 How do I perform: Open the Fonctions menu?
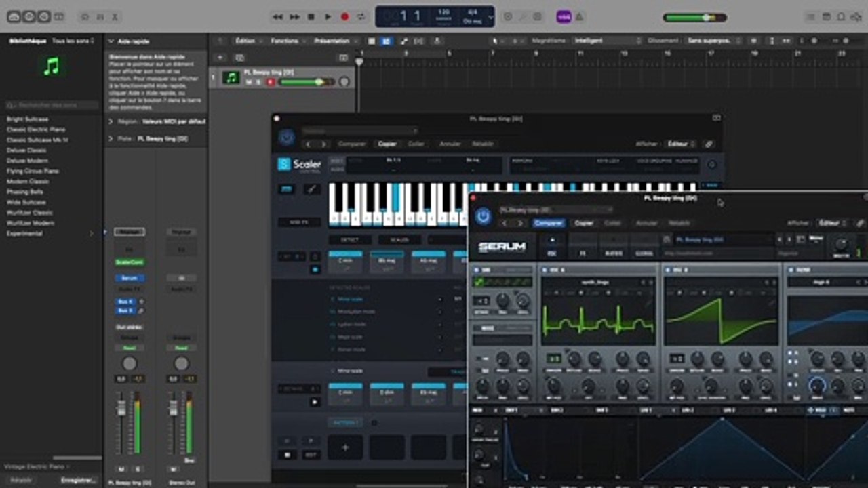(x=288, y=41)
